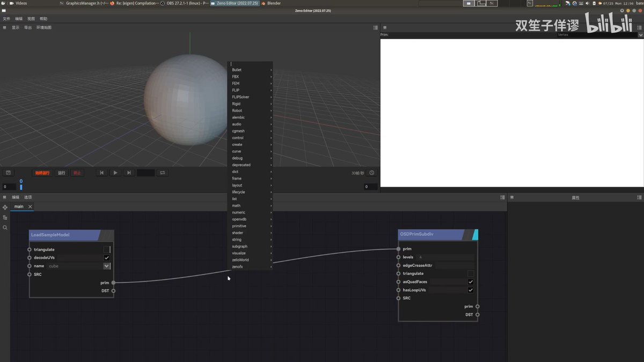Click the node search field atop the menu
Viewport: 644px width, 362px height.
point(250,64)
